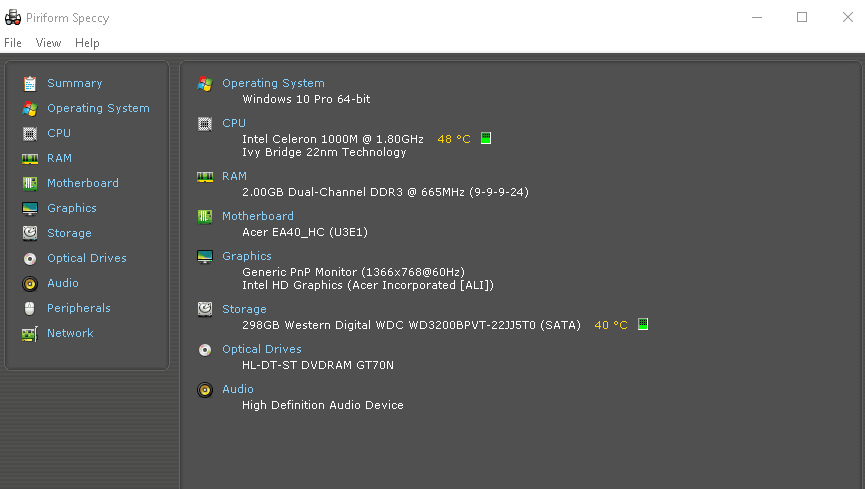The image size is (865, 489).
Task: Click the Motherboard icon in sidebar
Action: click(x=30, y=183)
